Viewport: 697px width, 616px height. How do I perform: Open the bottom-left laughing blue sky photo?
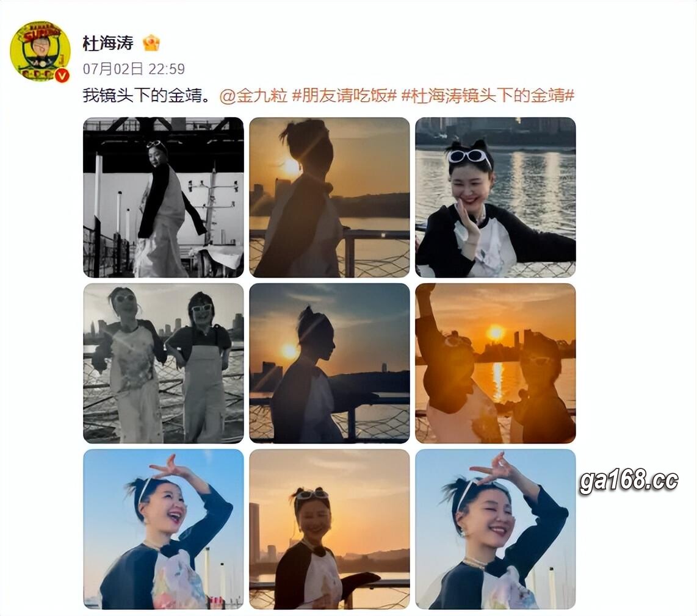point(164,529)
